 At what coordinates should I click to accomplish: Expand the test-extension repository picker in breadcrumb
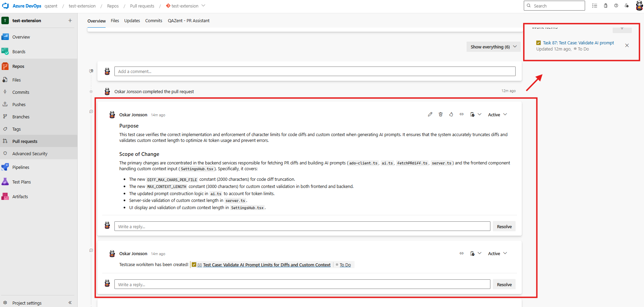(x=203, y=6)
